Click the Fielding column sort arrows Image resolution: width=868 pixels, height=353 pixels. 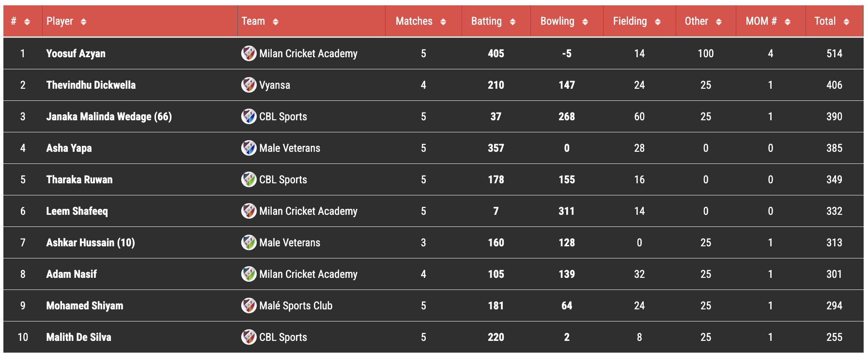[x=657, y=22]
